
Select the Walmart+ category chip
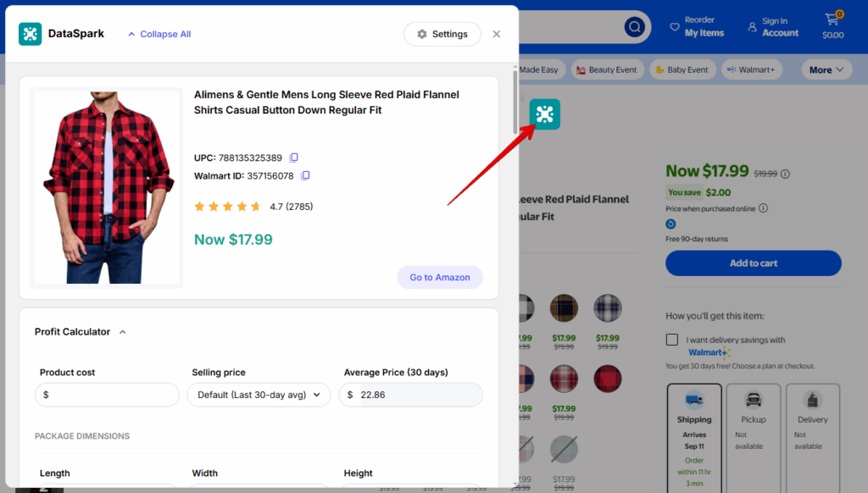click(752, 69)
